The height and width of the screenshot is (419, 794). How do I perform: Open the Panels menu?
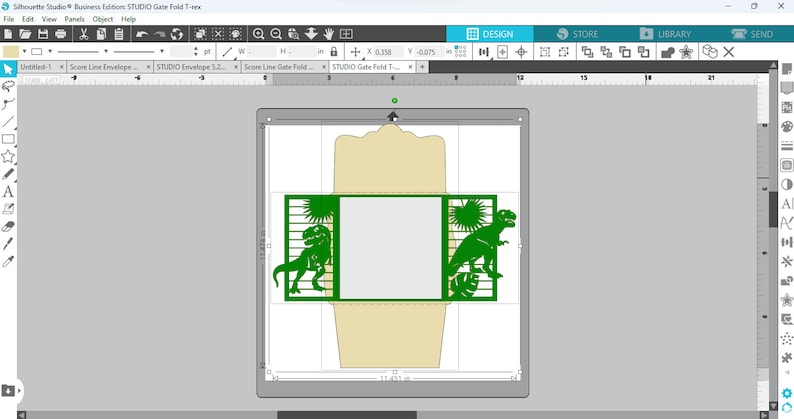point(74,19)
